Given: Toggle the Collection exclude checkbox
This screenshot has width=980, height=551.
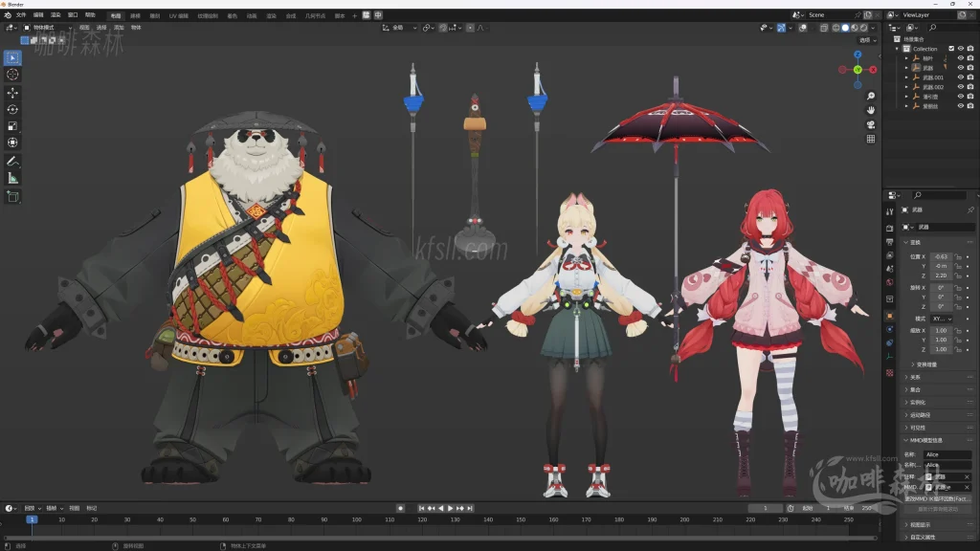Looking at the screenshot, I should [x=951, y=49].
